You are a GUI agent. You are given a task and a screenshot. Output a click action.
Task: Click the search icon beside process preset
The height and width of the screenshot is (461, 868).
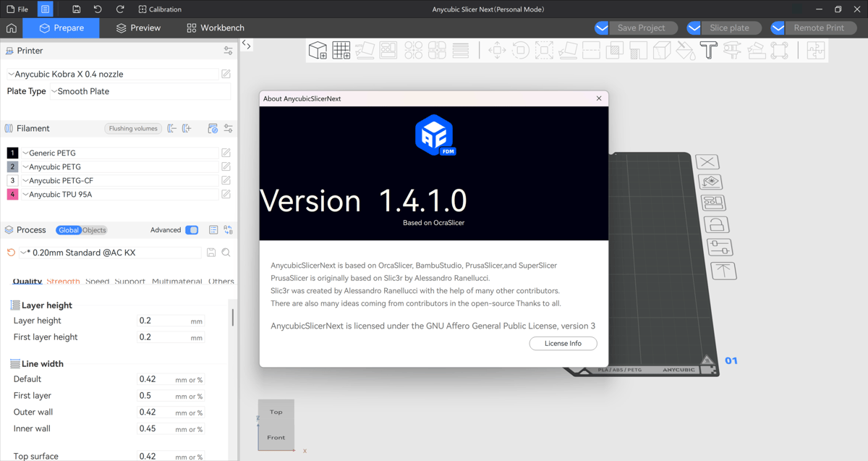click(x=226, y=253)
